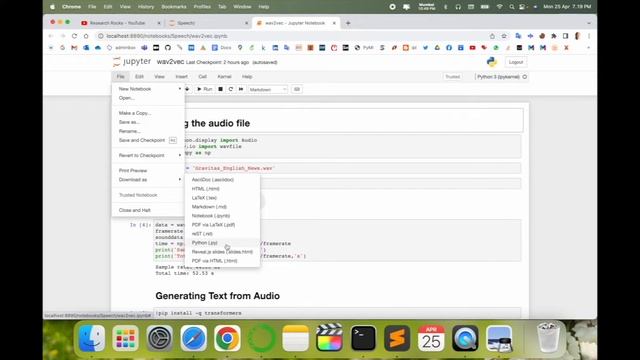Download as Reveal.js slides
The height and width of the screenshot is (360, 640).
point(222,252)
